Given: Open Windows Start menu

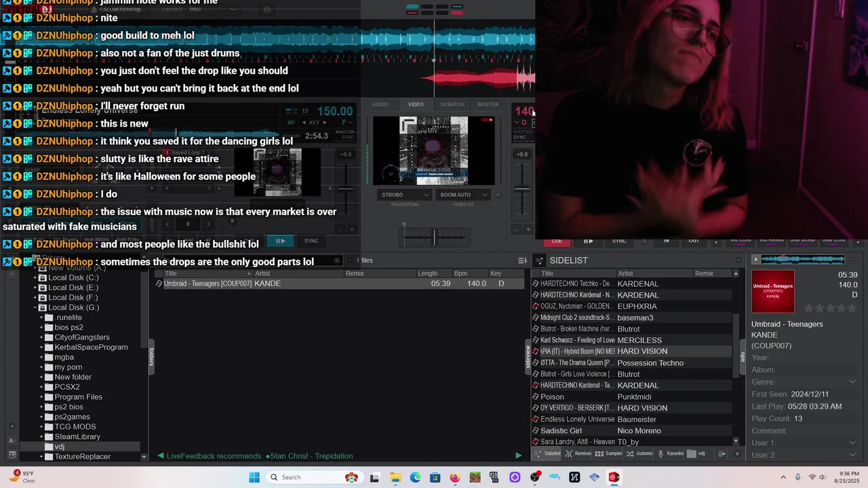Looking at the screenshot, I should (x=254, y=477).
